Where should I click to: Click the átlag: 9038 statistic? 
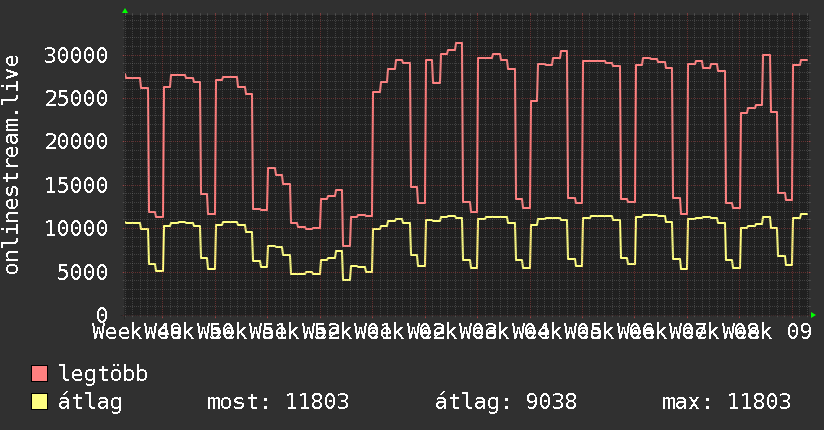coord(506,402)
